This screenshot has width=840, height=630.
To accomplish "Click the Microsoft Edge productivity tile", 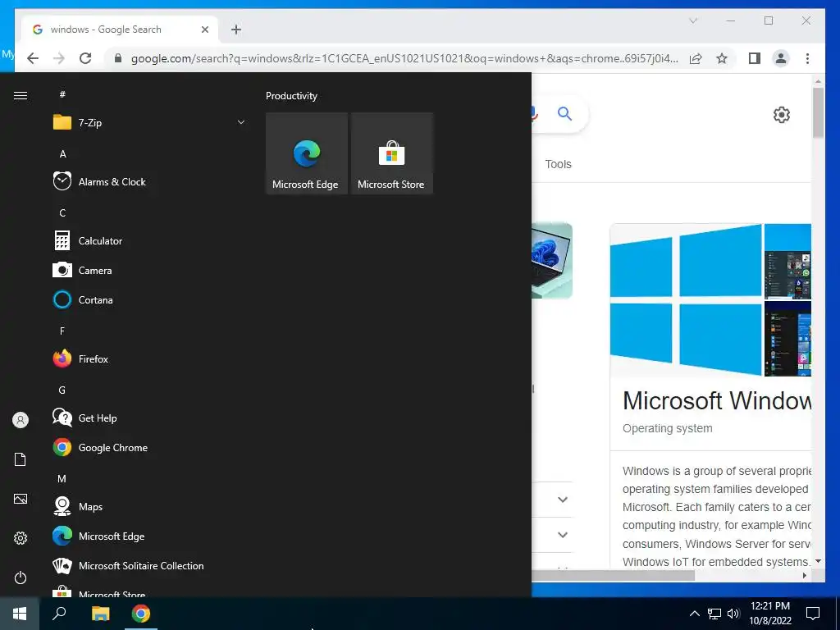I will tap(307, 153).
